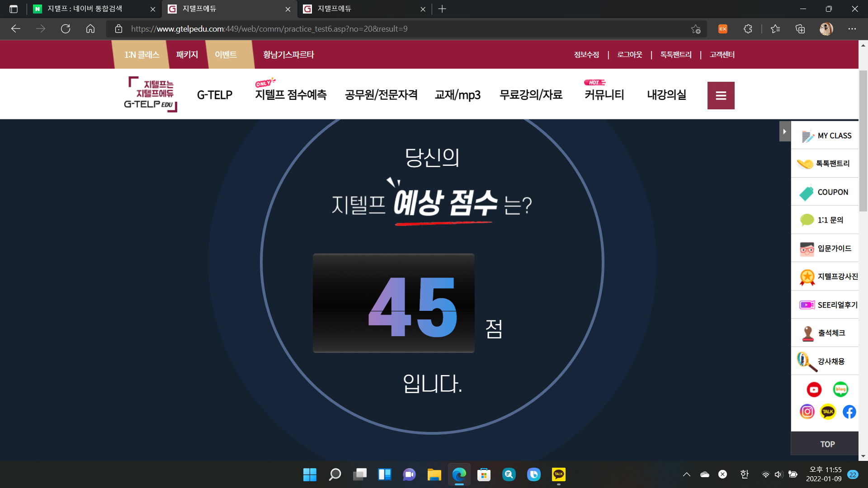Open 출석체크 attendance check

(825, 333)
